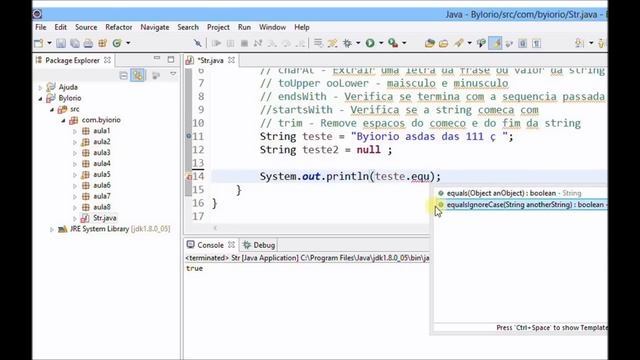
Task: Click the New Java Package icon
Action: pos(102,43)
